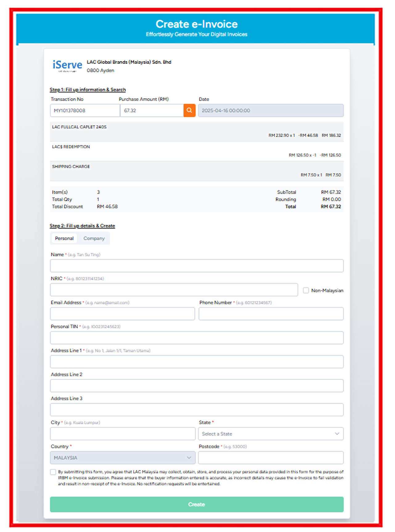
Task: Click the Date field
Action: 270,110
